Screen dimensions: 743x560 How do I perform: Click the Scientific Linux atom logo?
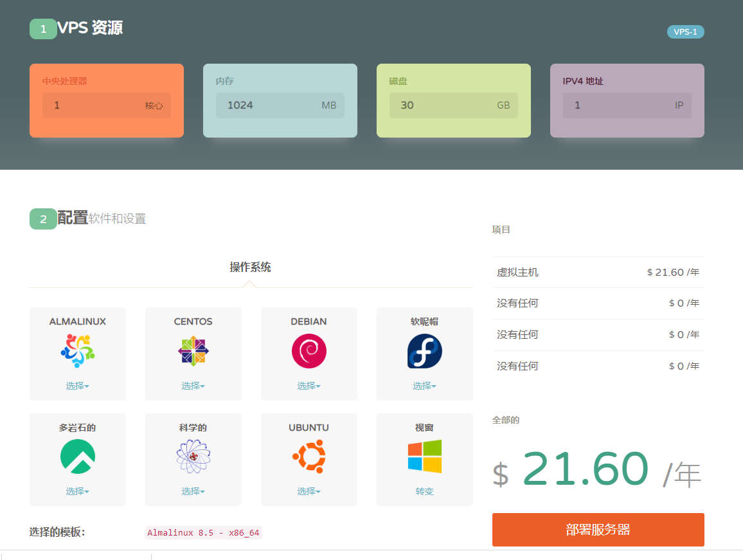coord(193,456)
